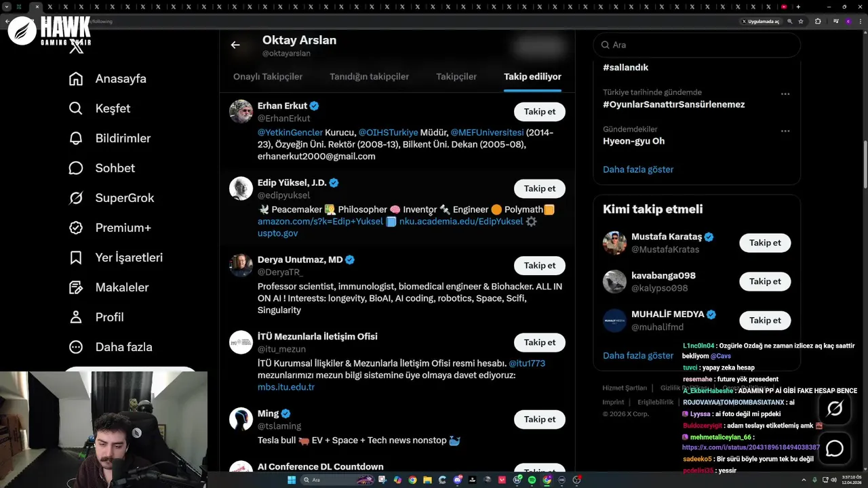Open Chrome three-dot menu
Viewport: 868px width, 488px height.
click(x=860, y=21)
